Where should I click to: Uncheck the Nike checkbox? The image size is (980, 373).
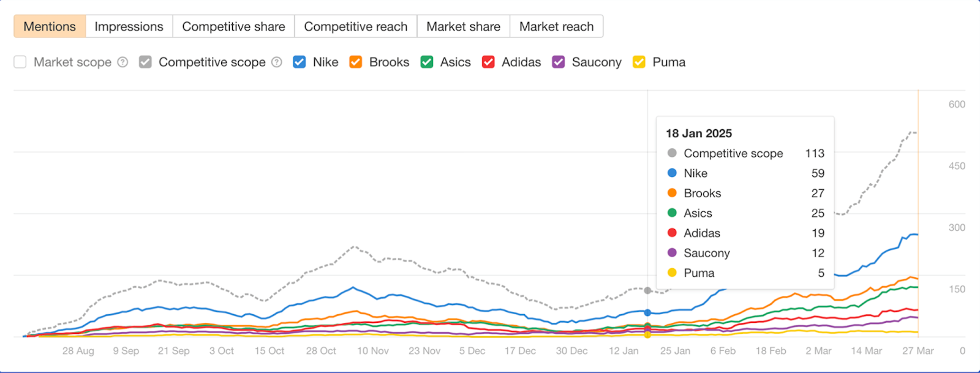pos(300,62)
